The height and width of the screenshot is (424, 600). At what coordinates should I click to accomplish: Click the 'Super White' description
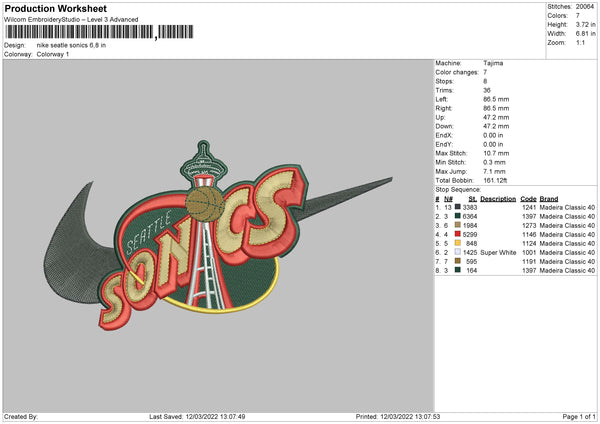[498, 253]
